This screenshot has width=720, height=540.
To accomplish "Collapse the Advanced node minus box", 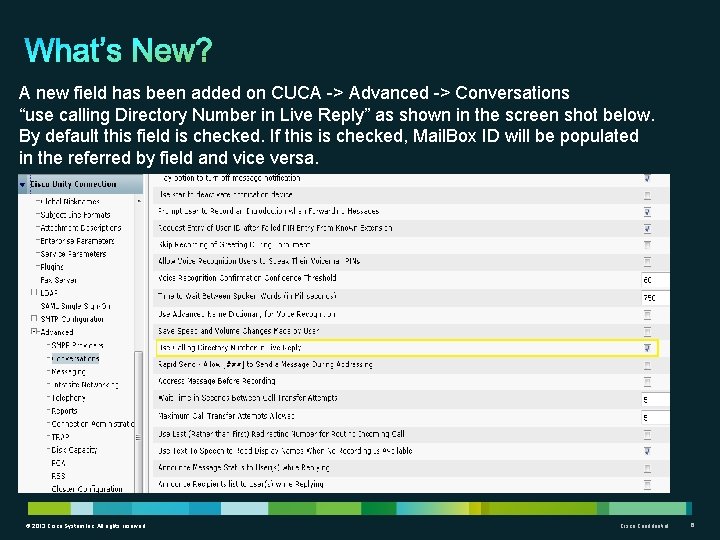I will tap(34, 331).
